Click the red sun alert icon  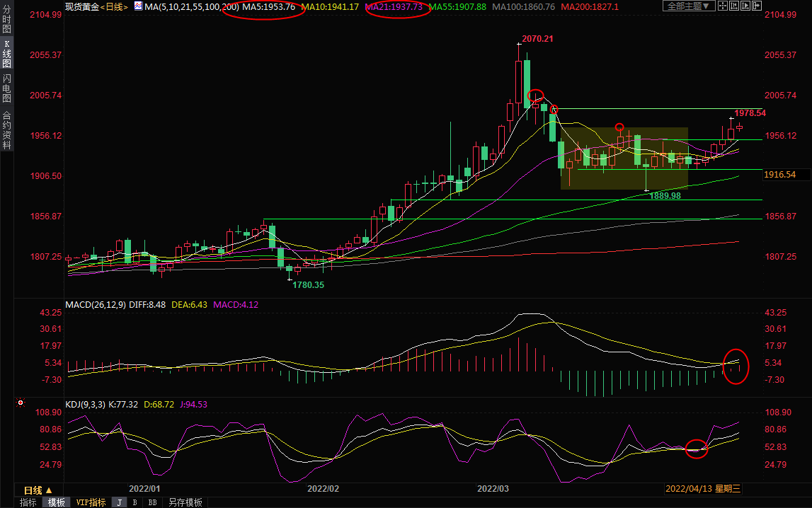21,403
